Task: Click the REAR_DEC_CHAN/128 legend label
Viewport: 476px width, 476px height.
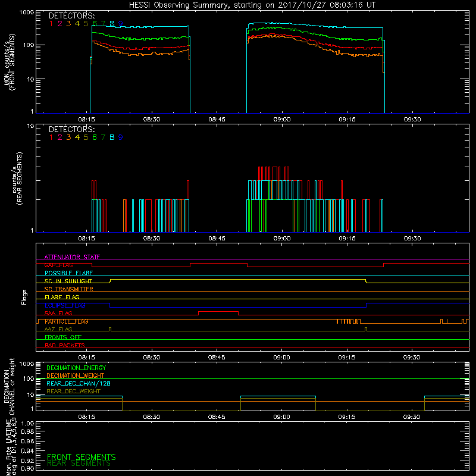Action: [x=79, y=383]
